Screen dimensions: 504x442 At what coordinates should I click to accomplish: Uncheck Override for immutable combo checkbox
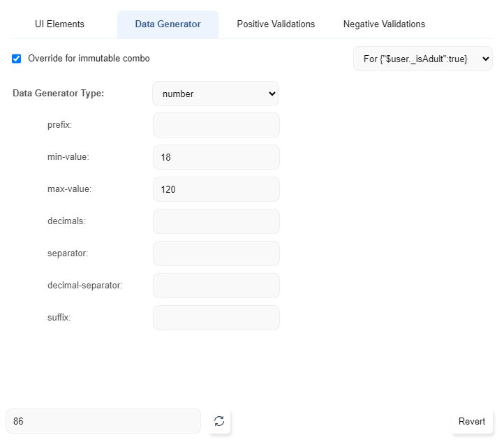[x=17, y=59]
